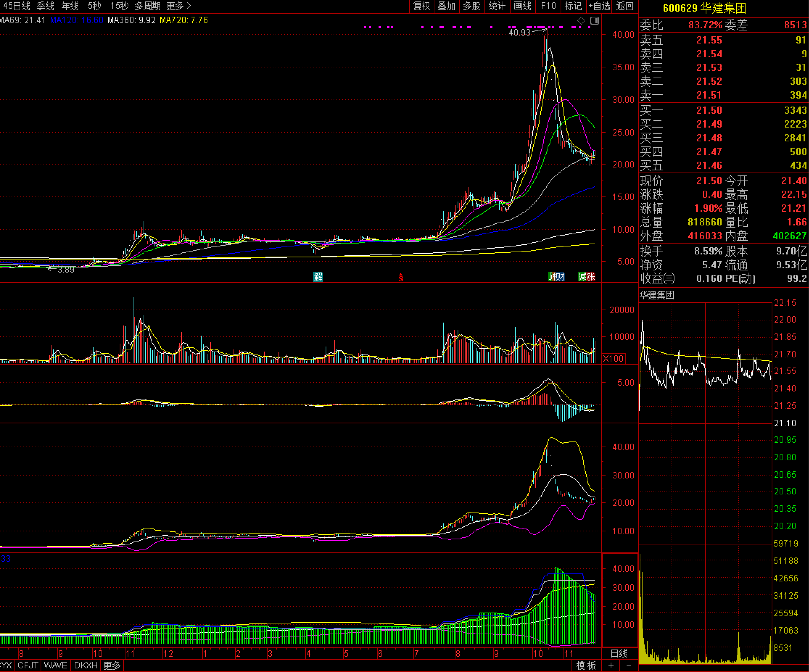
Task: Zoom in the chart with the plus button
Action: click(611, 665)
